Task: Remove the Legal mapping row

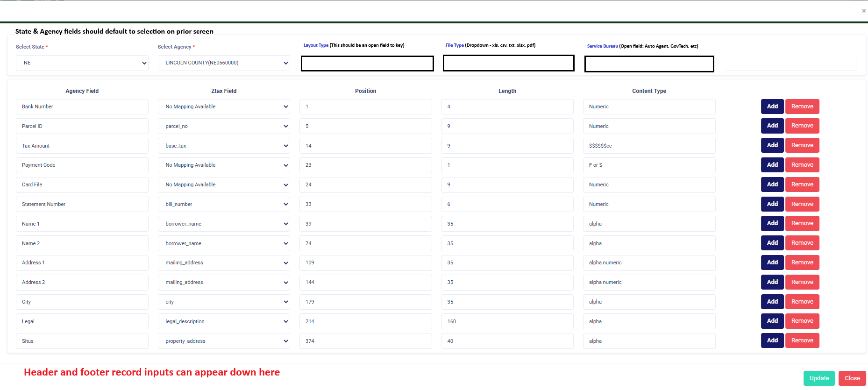Action: pyautogui.click(x=802, y=321)
